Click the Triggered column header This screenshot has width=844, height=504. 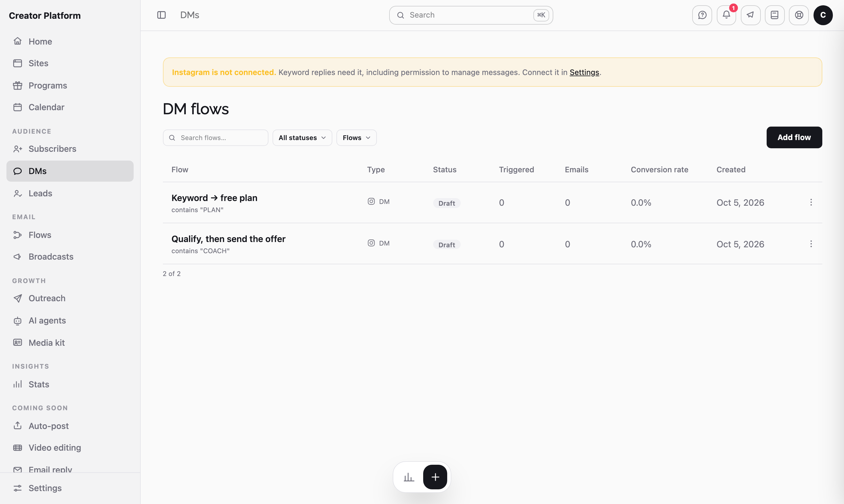point(516,169)
